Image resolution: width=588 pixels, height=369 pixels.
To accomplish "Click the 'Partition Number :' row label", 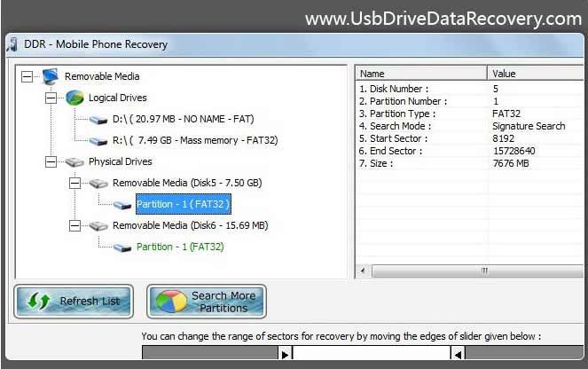I will coord(404,101).
